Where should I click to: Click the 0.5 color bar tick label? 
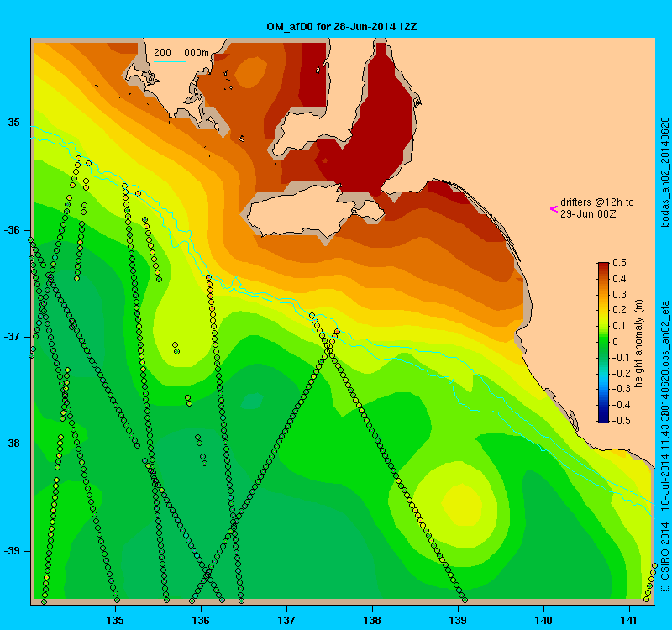click(x=619, y=263)
